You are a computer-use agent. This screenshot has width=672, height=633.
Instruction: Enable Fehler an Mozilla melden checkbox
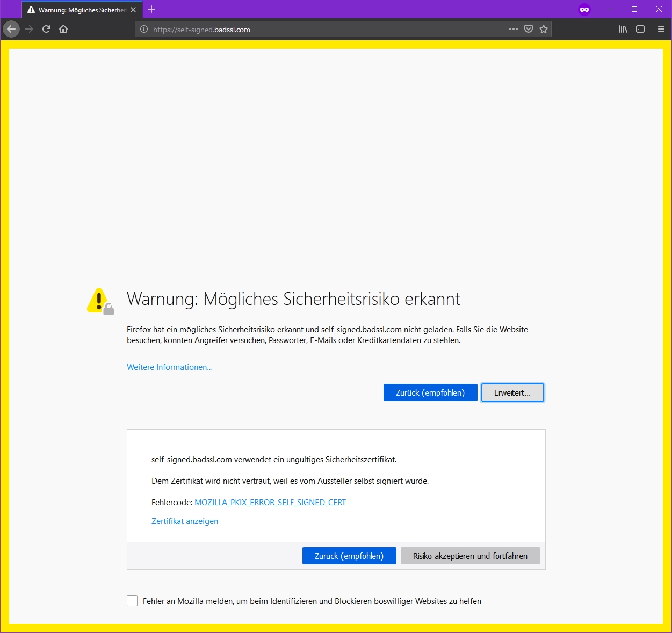(x=132, y=601)
